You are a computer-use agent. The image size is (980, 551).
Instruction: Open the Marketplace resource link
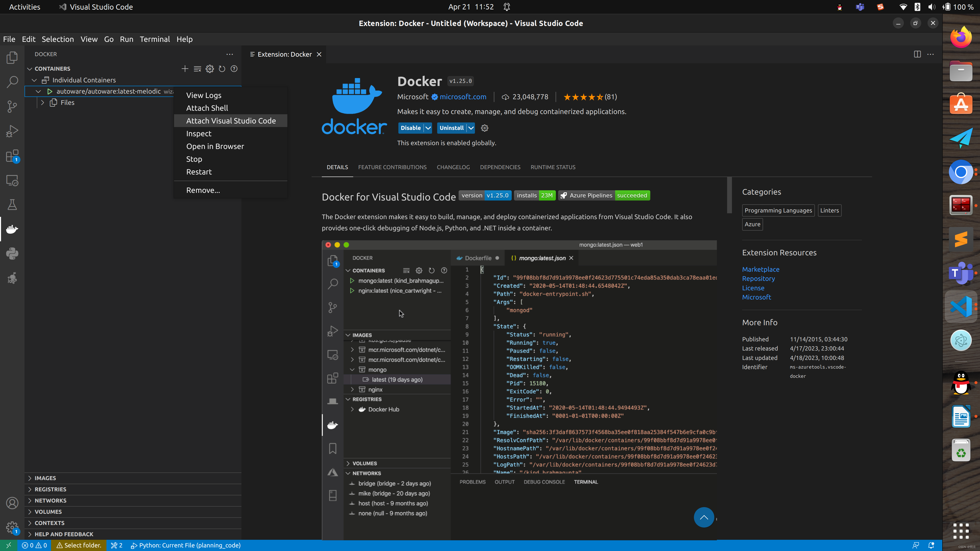[x=761, y=269]
